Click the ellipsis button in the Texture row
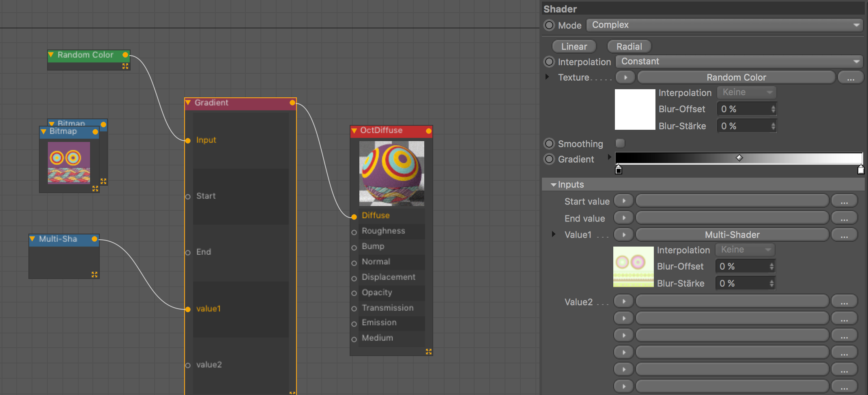 pyautogui.click(x=851, y=77)
